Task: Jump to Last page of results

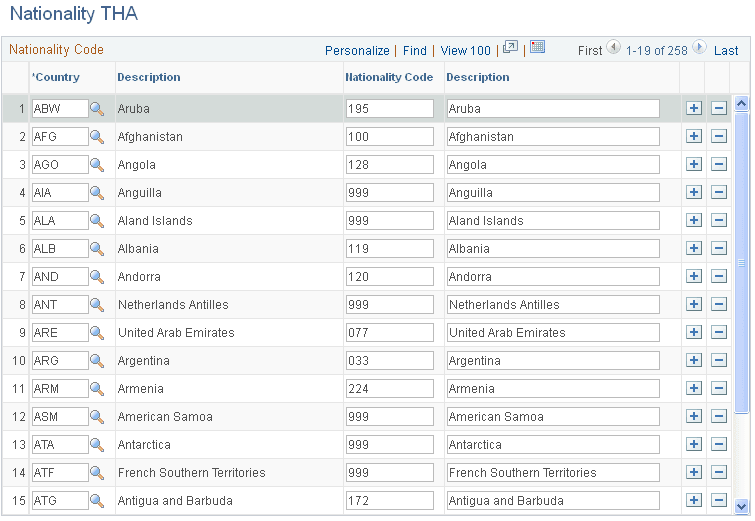Action: (x=726, y=51)
